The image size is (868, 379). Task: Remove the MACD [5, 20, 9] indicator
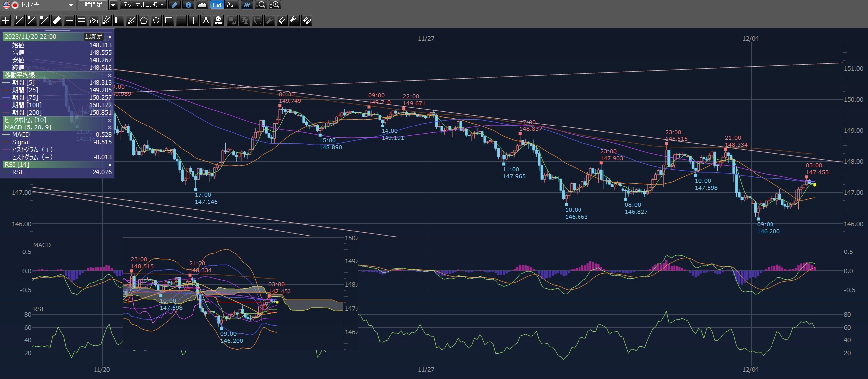(x=110, y=127)
